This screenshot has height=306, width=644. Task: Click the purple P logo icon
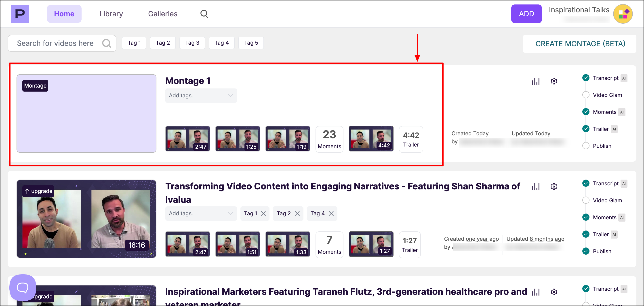point(20,14)
